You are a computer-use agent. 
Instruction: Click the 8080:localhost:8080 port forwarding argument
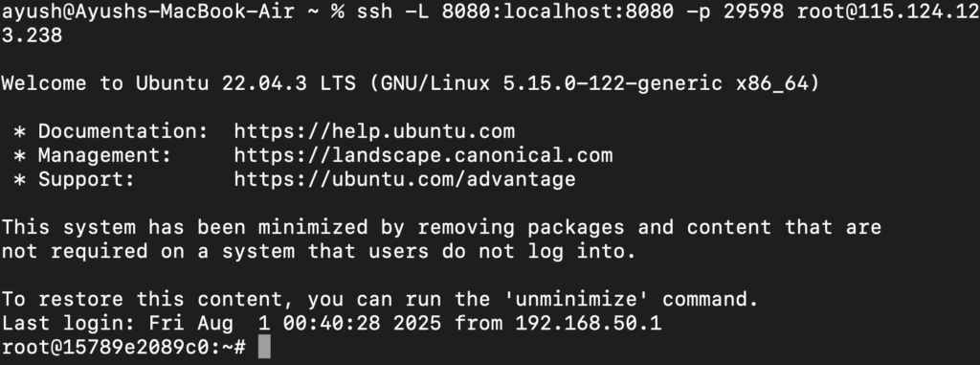558,11
